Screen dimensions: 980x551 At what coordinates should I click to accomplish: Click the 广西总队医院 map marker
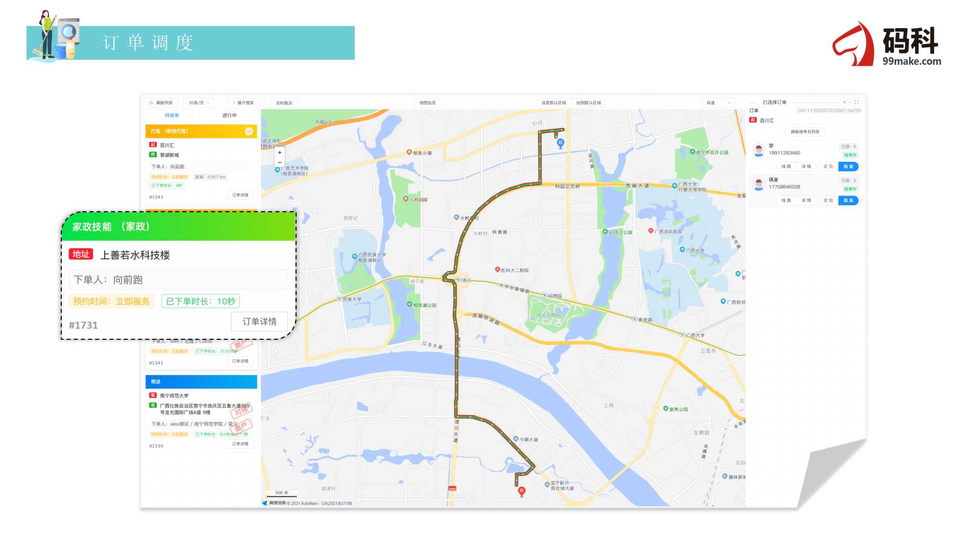(665, 232)
